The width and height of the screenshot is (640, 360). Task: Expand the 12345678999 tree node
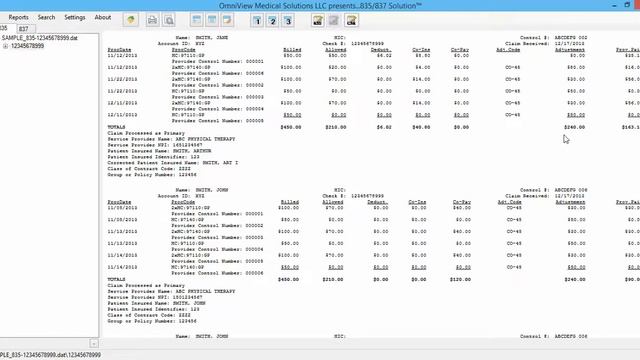click(x=5, y=46)
